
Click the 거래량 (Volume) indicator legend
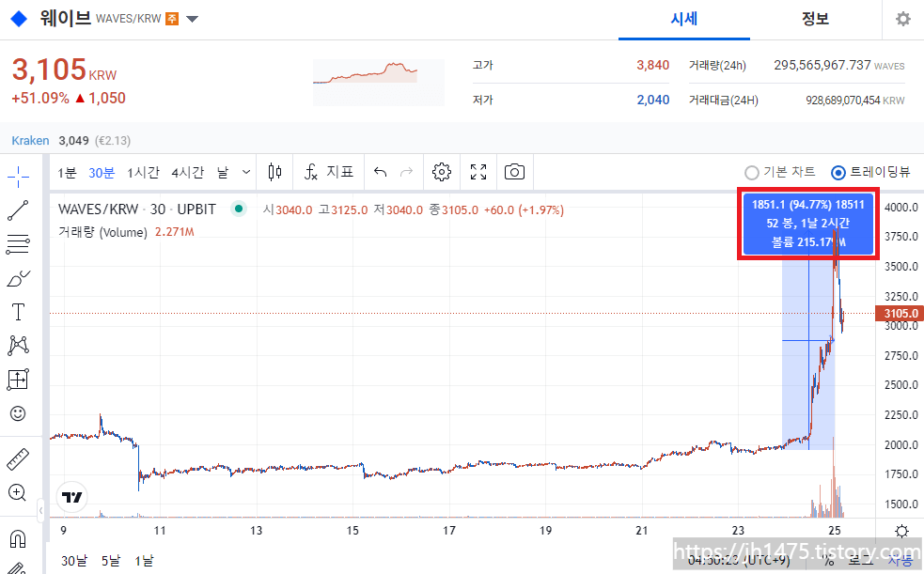pyautogui.click(x=102, y=233)
